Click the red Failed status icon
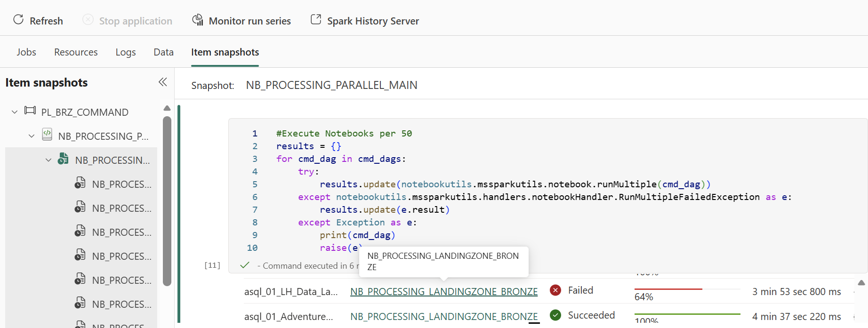This screenshot has width=868, height=328. click(555, 290)
